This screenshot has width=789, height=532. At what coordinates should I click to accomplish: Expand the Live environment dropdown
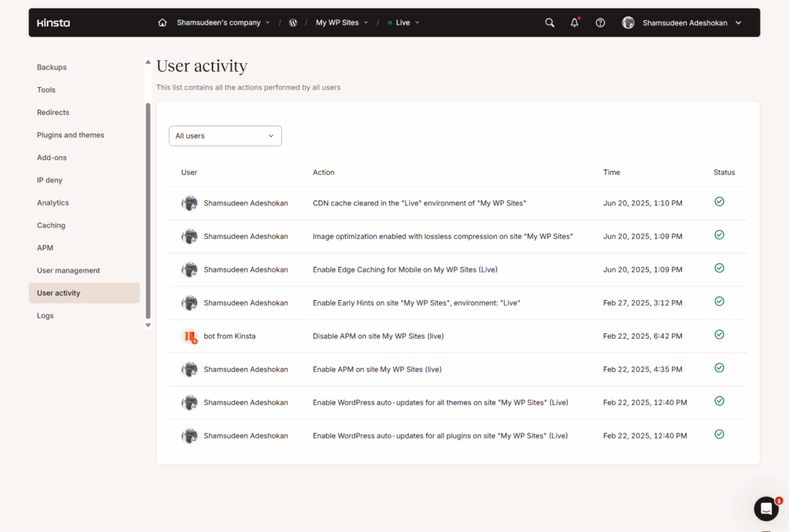point(402,22)
